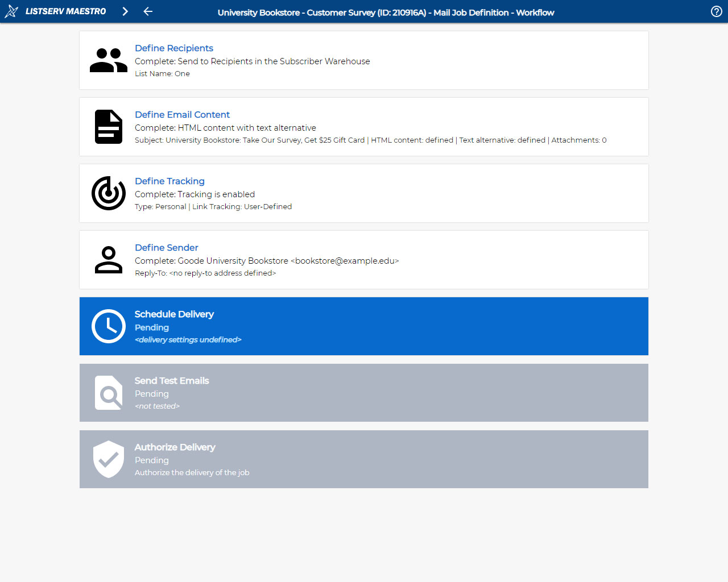Viewport: 728px width, 582px height.
Task: Click the 'List Name: One' text
Action: pyautogui.click(x=162, y=74)
